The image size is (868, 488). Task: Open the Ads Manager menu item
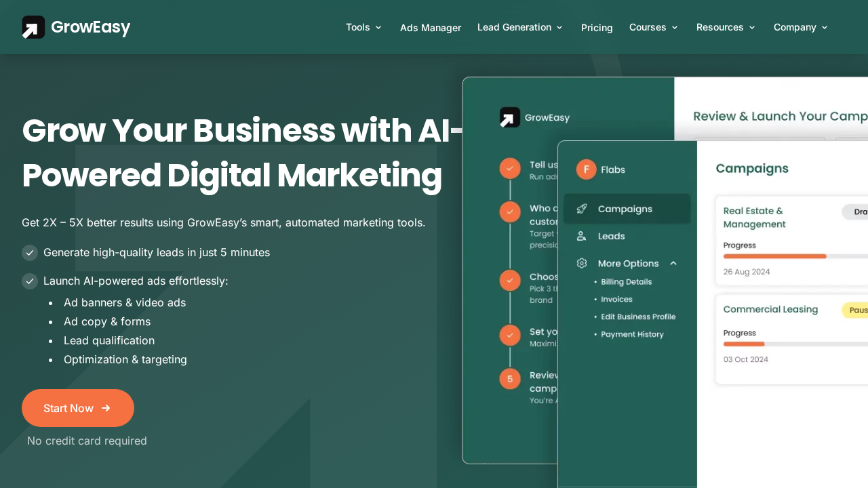[431, 28]
